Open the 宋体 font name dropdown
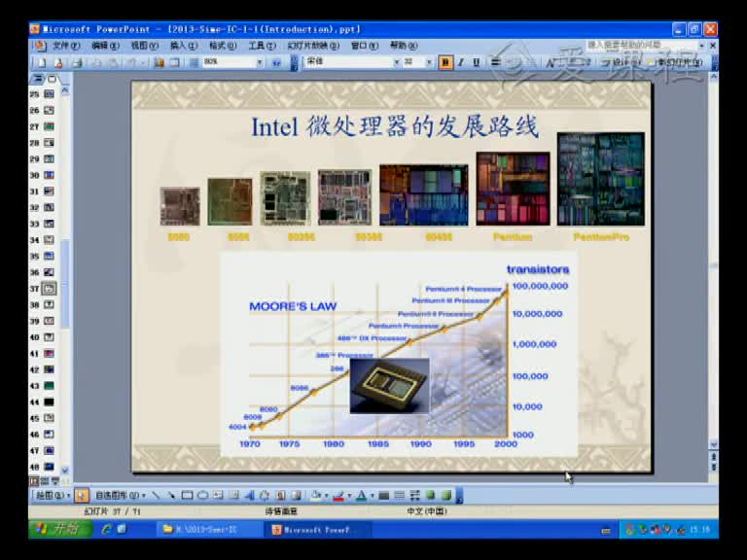This screenshot has height=560, width=747. (396, 62)
